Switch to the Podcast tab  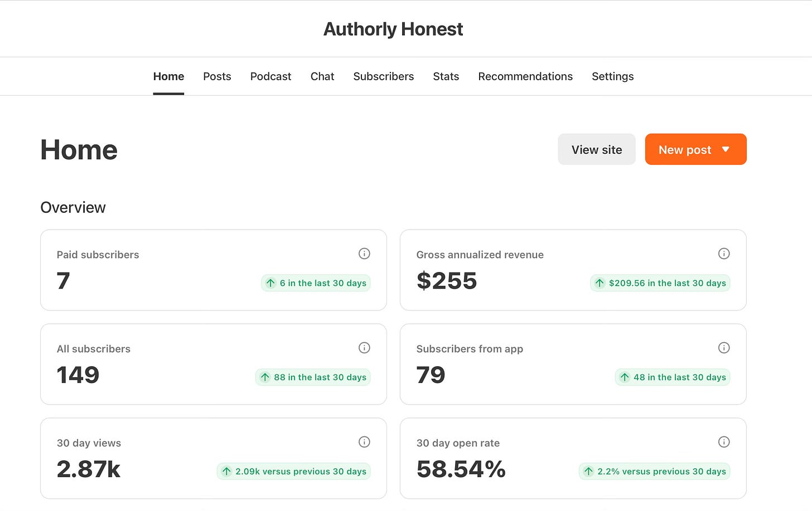[270, 76]
